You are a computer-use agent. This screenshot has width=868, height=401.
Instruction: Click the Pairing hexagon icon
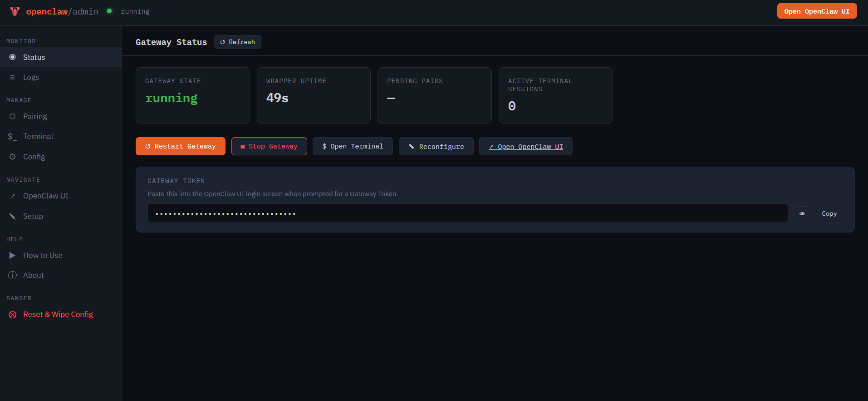[13, 117]
